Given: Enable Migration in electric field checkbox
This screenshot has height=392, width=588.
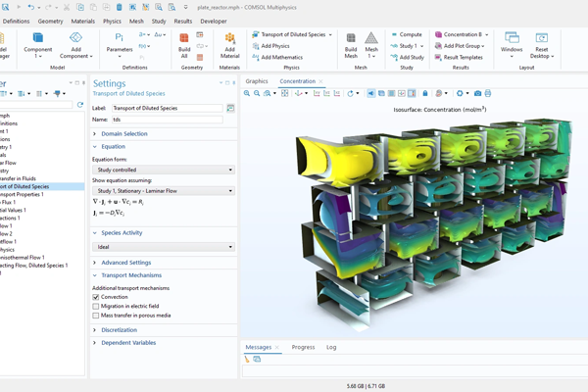Looking at the screenshot, I should (96, 307).
